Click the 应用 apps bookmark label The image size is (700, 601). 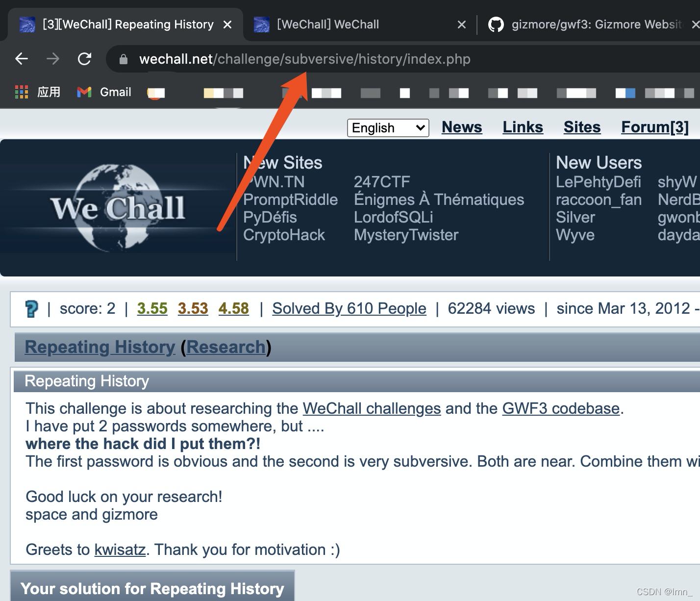[x=49, y=92]
